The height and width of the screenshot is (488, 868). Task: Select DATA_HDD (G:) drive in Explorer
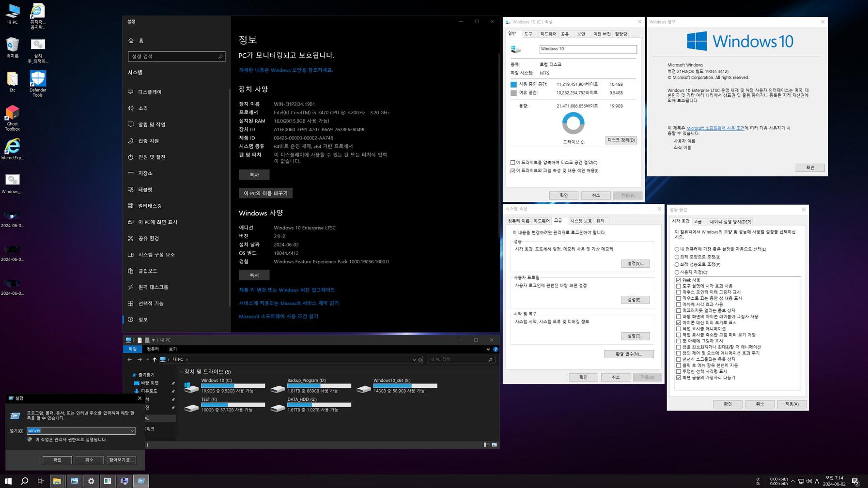click(278, 408)
